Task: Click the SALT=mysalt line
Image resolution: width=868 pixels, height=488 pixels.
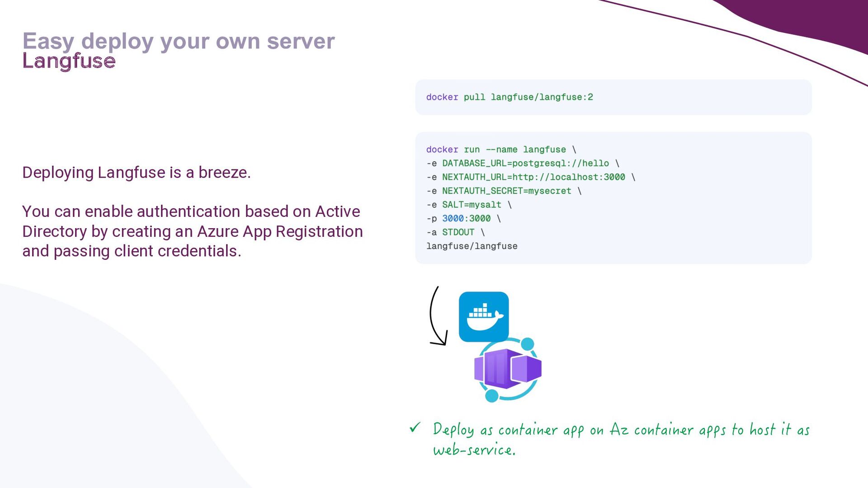Action: tap(469, 205)
